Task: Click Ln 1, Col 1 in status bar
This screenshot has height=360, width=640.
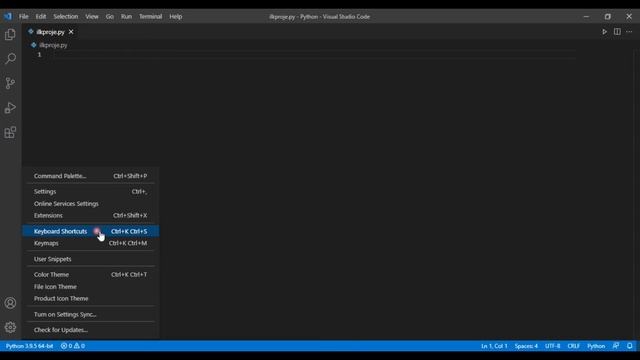Action: point(494,346)
